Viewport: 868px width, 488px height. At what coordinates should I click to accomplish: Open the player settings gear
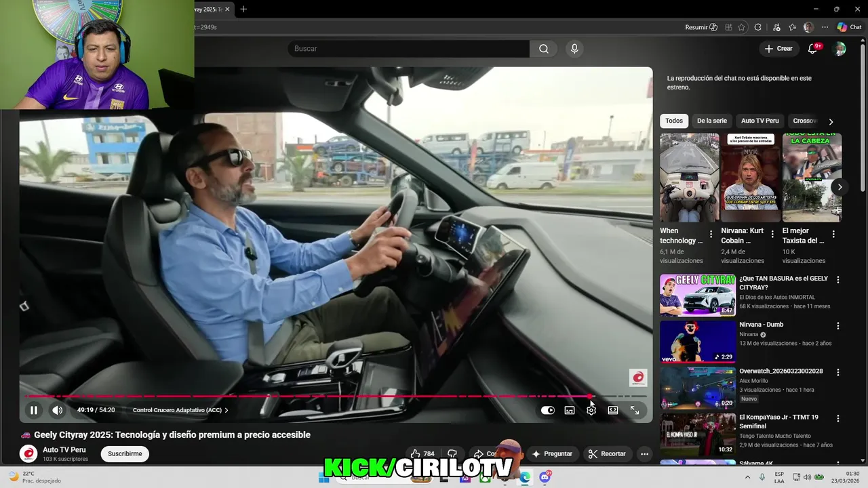coord(591,410)
